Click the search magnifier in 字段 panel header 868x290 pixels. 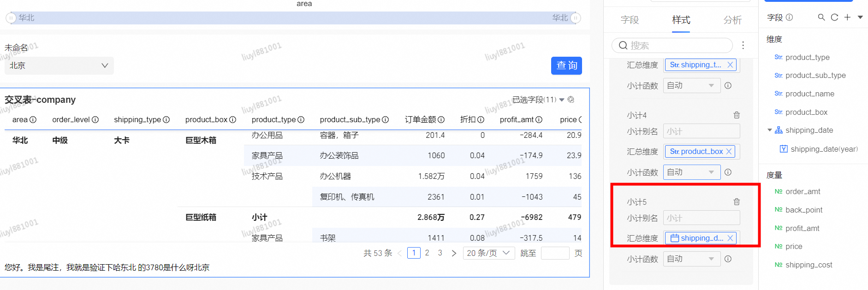click(821, 17)
